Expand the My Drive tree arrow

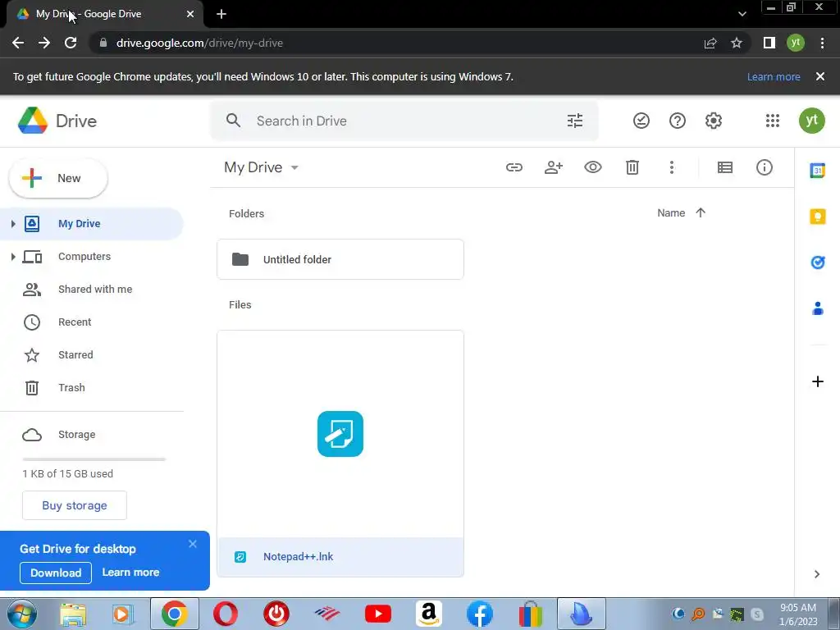click(13, 223)
